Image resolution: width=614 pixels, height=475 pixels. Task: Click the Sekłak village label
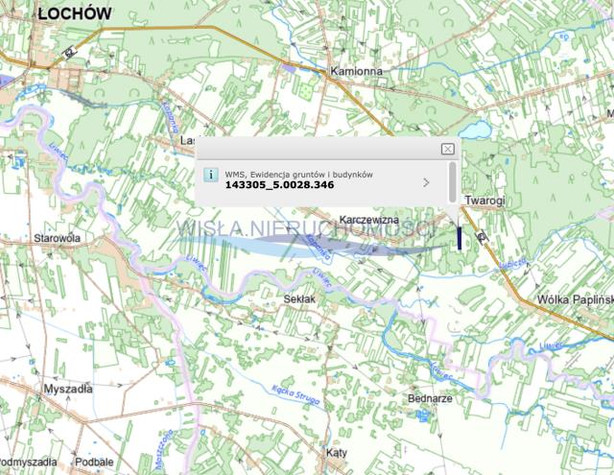coord(299,299)
